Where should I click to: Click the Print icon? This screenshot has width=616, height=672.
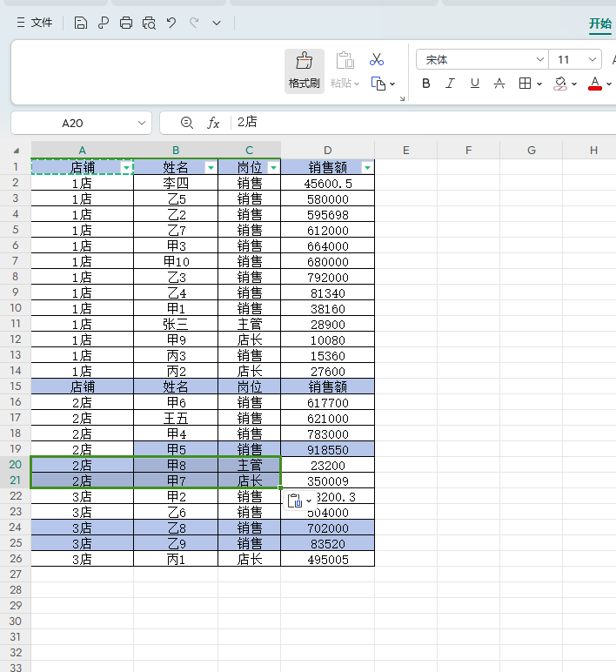pyautogui.click(x=126, y=23)
